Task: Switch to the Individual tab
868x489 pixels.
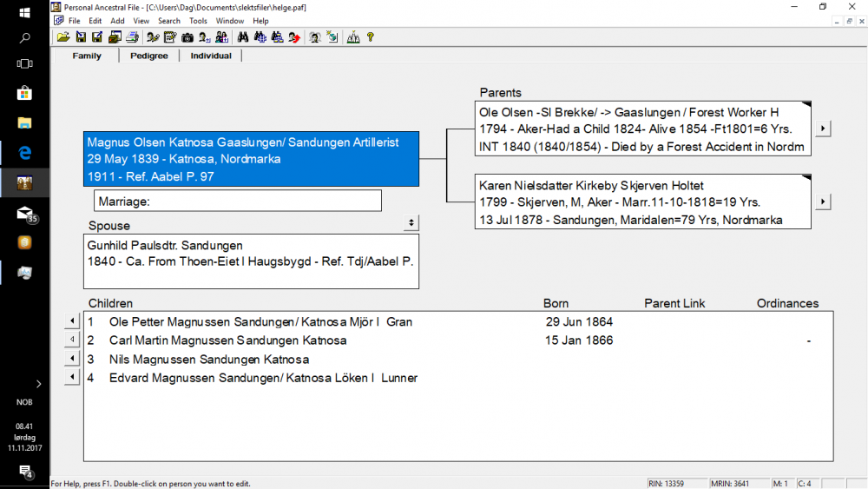Action: tap(211, 56)
